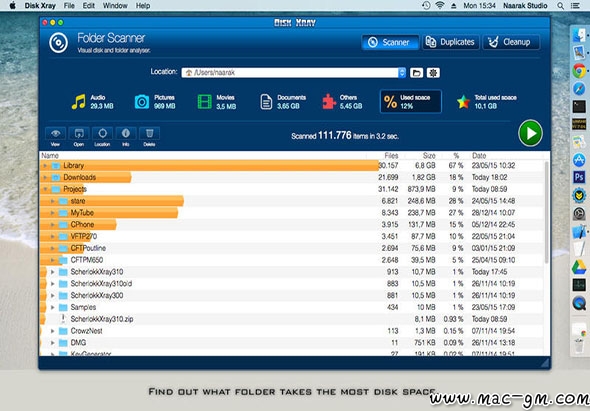Open the Info toolbar icon

pyautogui.click(x=126, y=134)
